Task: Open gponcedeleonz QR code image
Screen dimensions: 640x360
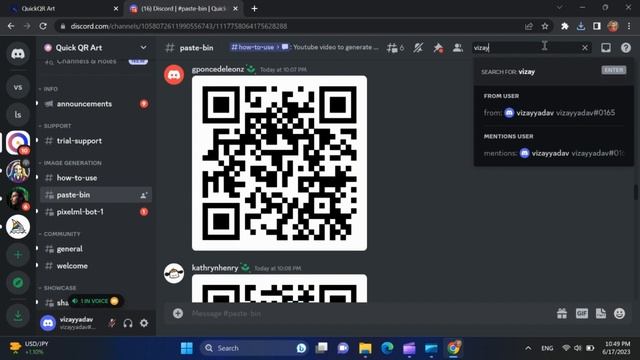Action: (x=279, y=163)
